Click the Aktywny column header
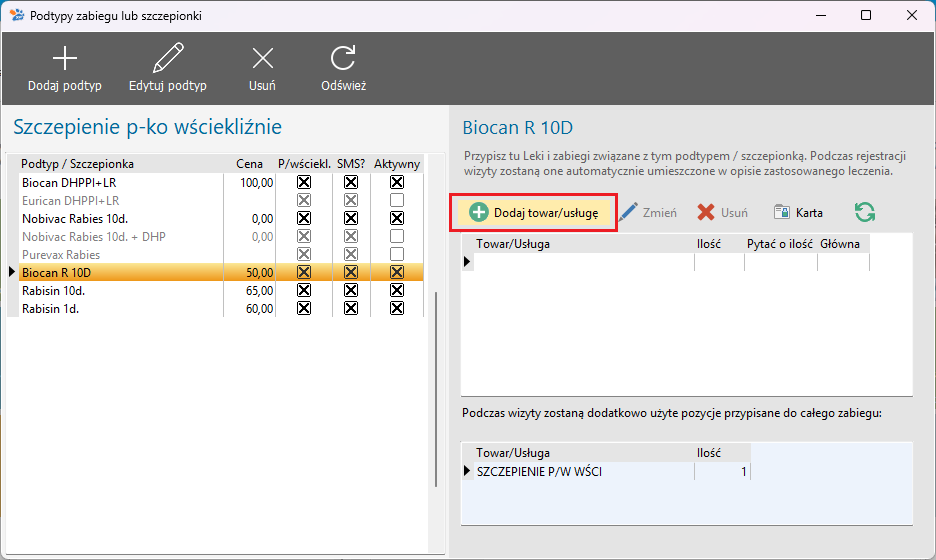The image size is (936, 560). tap(397, 164)
